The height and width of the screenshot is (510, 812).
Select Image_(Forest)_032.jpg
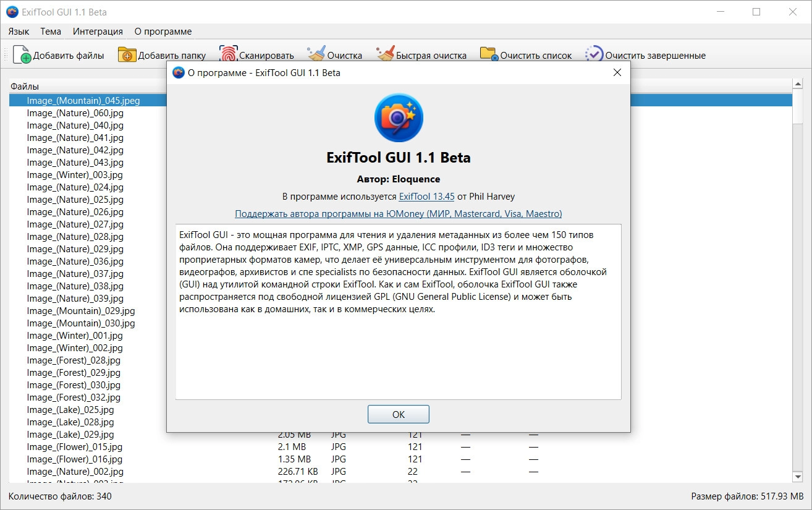pyautogui.click(x=74, y=397)
